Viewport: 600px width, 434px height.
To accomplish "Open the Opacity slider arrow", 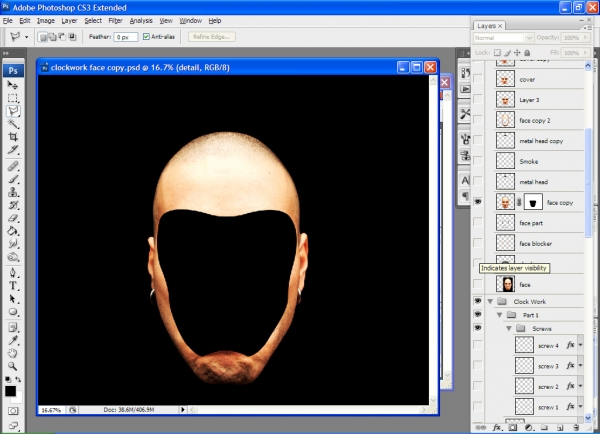I will coord(585,38).
